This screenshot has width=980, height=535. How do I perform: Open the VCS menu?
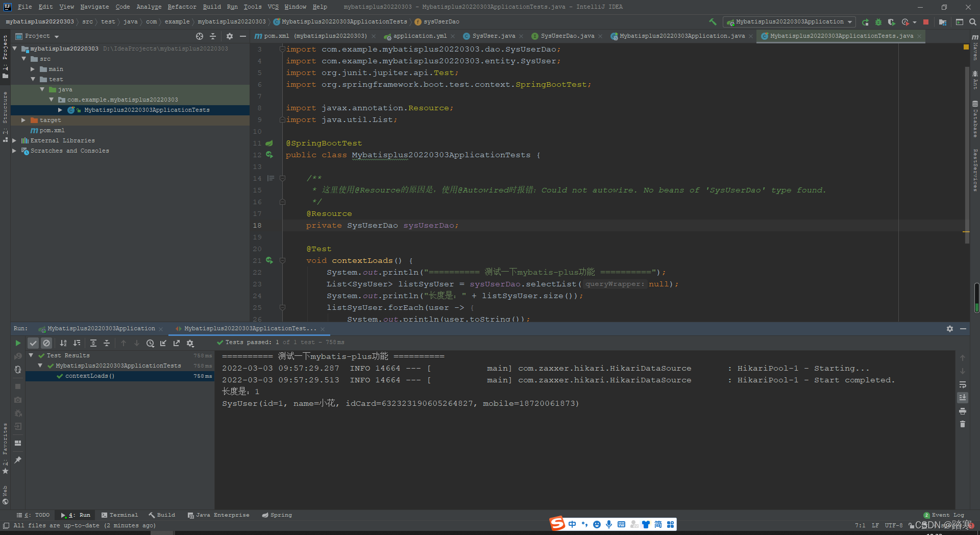click(x=273, y=7)
